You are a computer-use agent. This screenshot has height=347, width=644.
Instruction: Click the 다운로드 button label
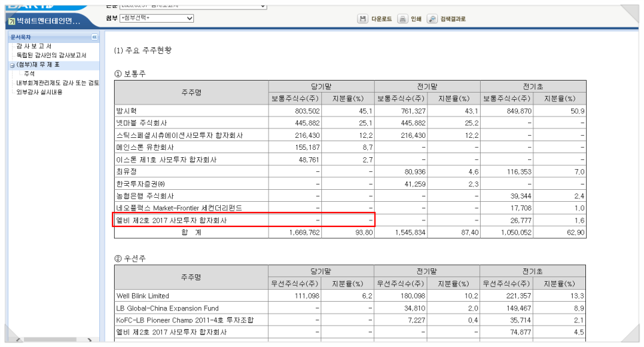pos(381,19)
